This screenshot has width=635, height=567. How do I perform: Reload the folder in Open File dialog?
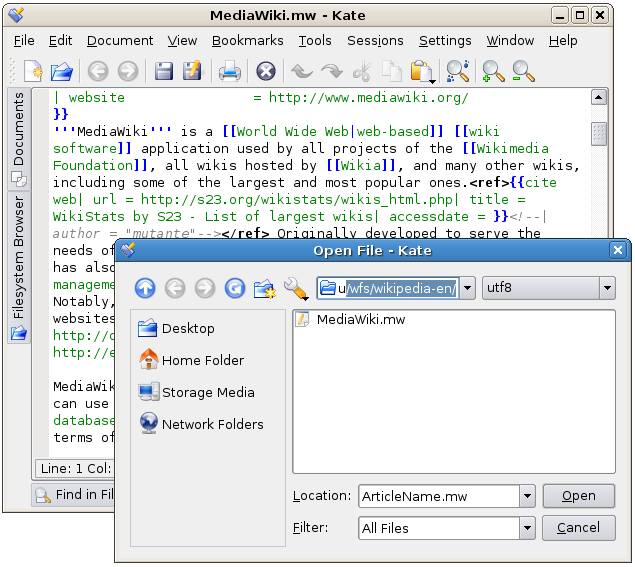235,288
